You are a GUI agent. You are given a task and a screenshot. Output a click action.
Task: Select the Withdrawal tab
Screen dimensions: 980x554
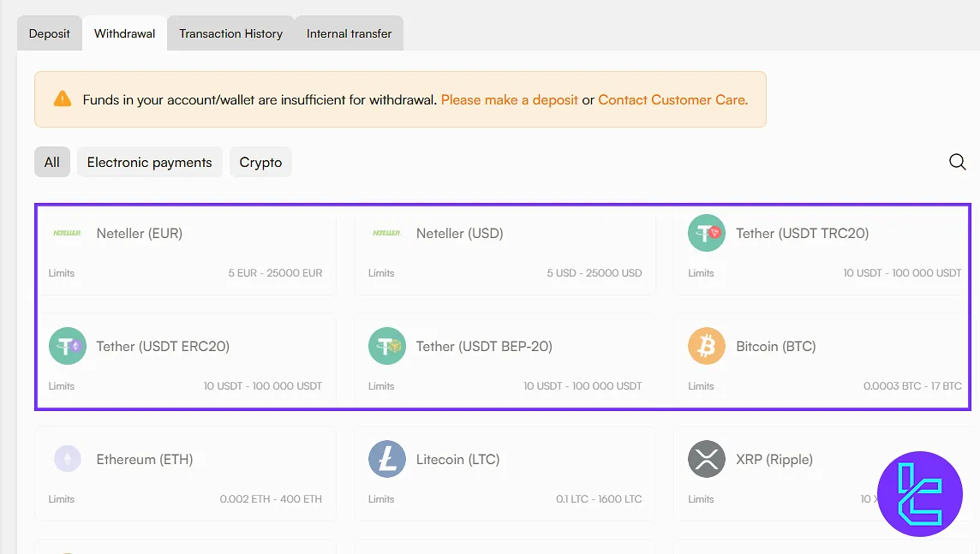point(125,33)
